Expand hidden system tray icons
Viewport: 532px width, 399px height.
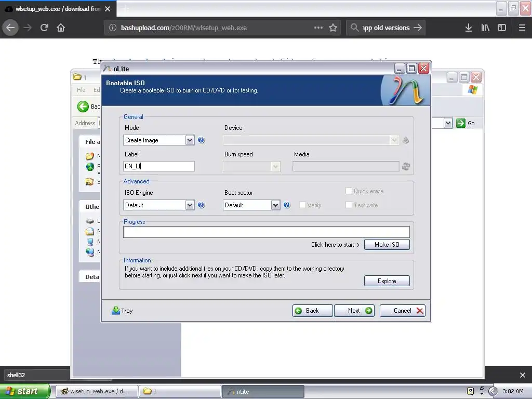coord(493,391)
